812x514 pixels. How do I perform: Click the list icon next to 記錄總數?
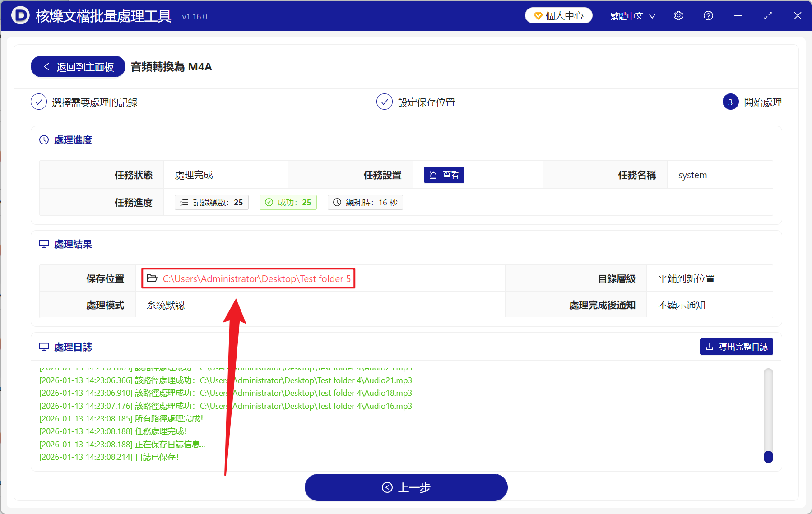[x=184, y=202]
